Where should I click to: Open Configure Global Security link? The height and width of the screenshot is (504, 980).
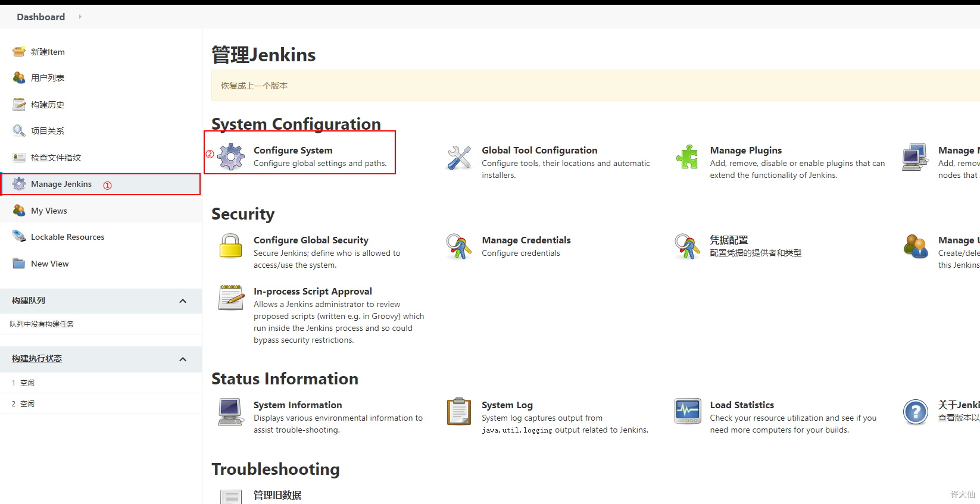point(311,240)
